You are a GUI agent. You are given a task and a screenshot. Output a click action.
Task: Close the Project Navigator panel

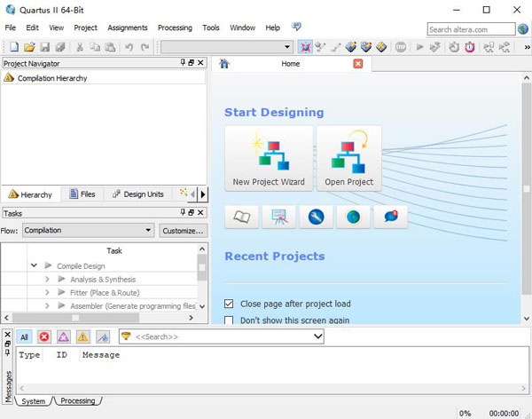pos(200,62)
